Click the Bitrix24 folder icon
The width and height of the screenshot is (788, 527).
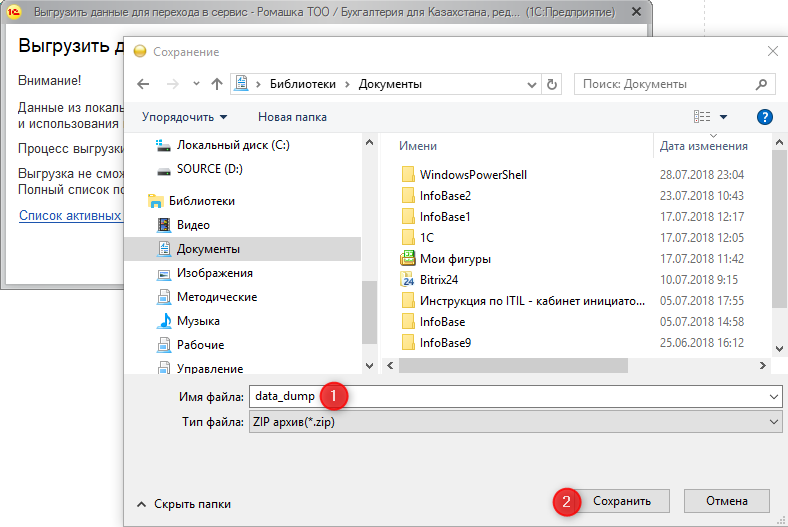pyautogui.click(x=408, y=279)
